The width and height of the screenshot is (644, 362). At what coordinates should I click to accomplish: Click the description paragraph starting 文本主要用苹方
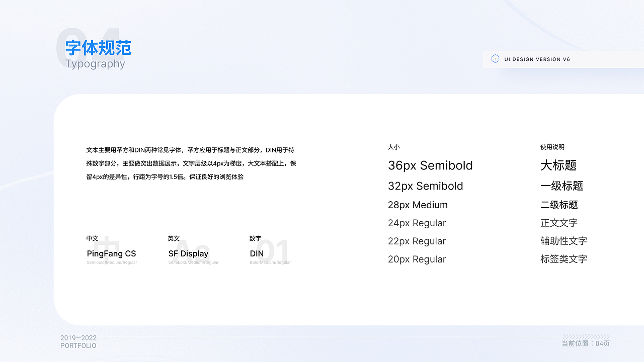click(191, 163)
